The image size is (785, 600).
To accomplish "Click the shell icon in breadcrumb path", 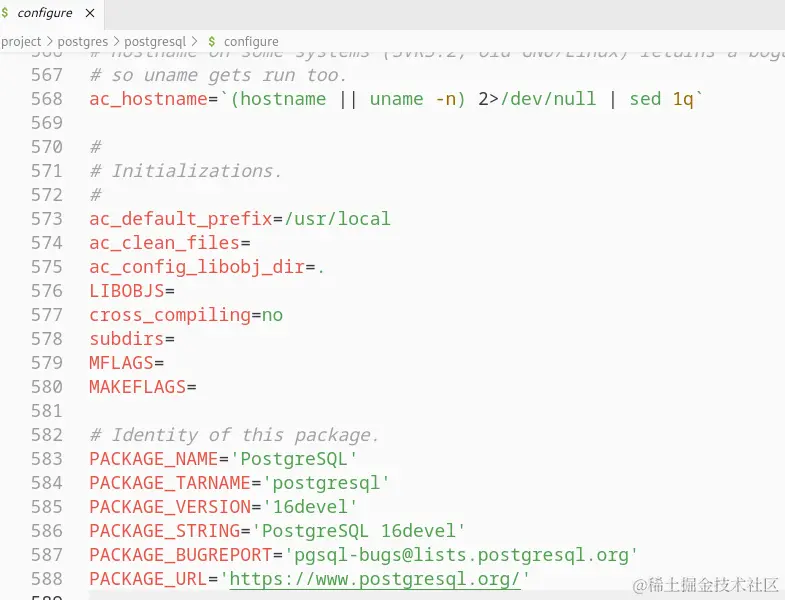I will 212,41.
